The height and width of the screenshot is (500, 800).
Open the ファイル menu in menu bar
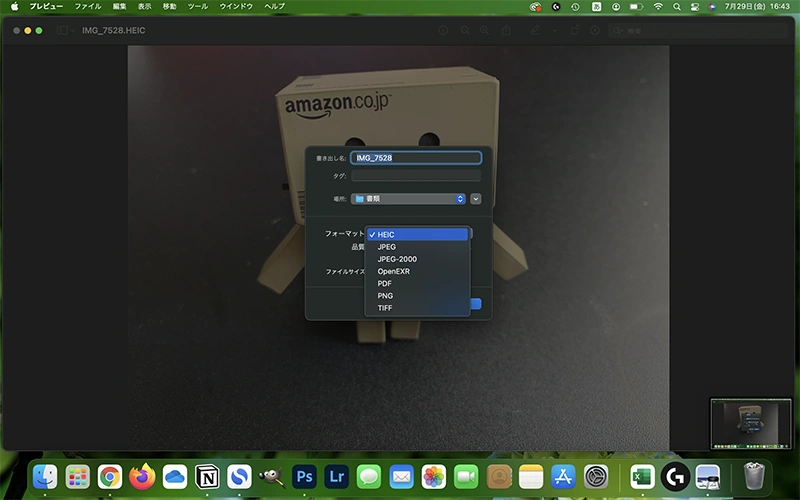pyautogui.click(x=88, y=6)
